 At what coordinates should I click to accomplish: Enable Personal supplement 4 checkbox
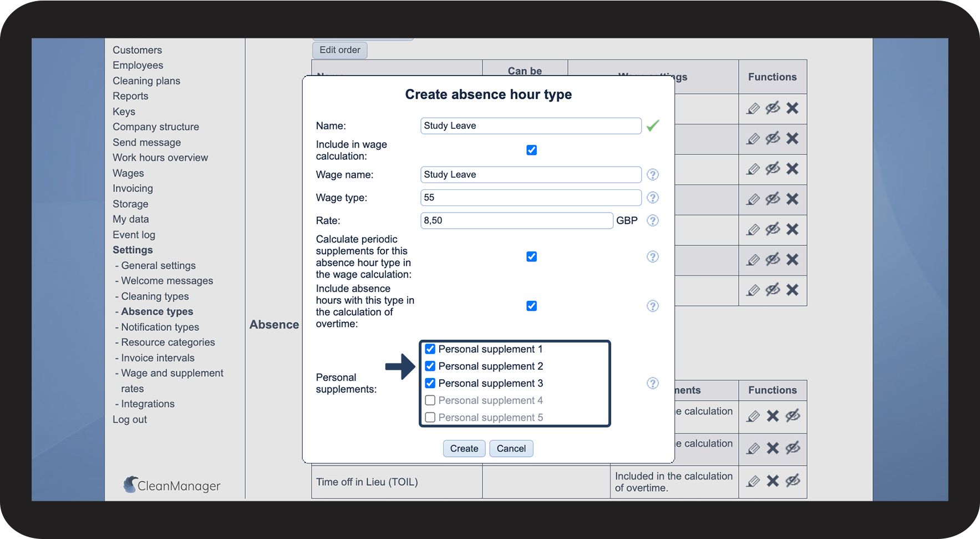[x=430, y=400]
